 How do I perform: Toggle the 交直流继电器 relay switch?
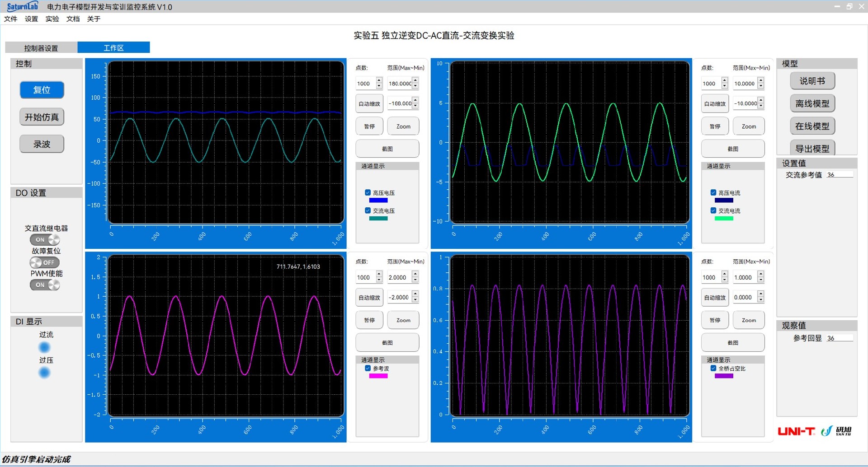(x=45, y=239)
